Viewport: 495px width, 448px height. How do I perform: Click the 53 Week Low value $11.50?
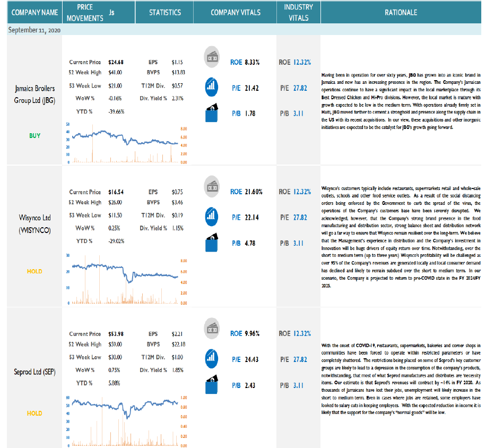(115, 215)
